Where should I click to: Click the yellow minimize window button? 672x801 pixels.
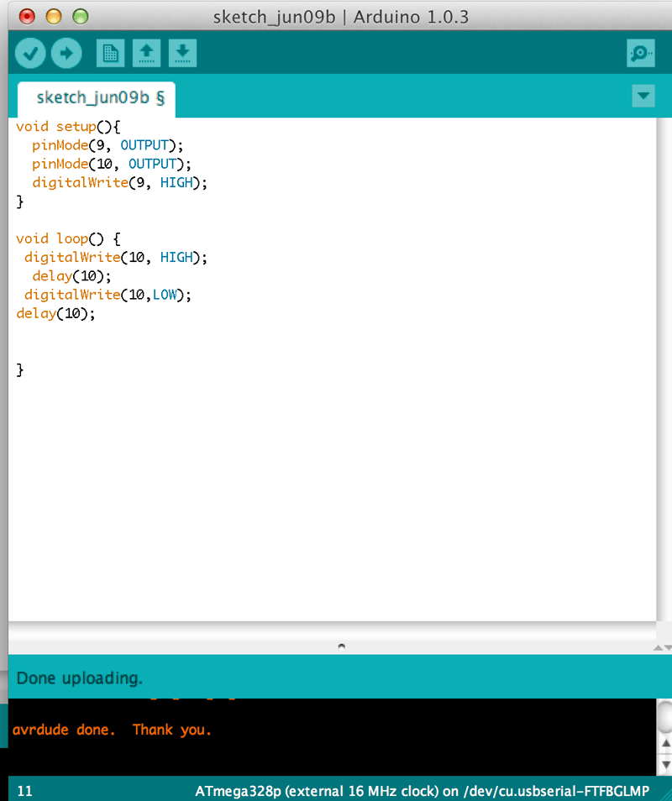pyautogui.click(x=54, y=16)
